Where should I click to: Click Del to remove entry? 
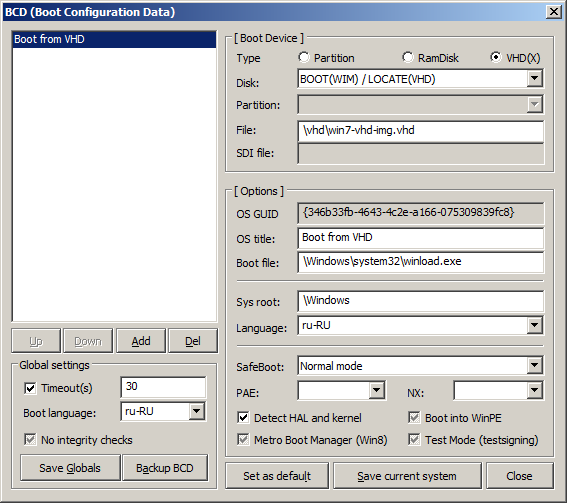point(193,341)
